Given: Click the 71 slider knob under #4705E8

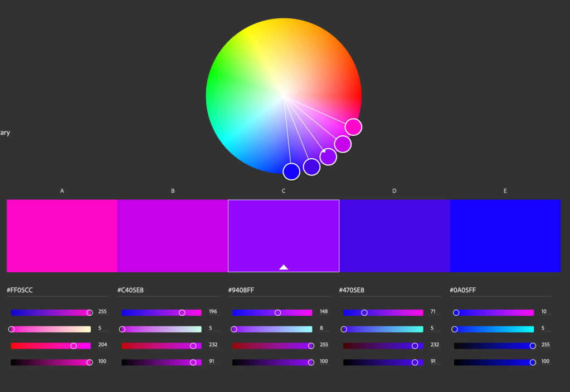Looking at the screenshot, I should 364,312.
